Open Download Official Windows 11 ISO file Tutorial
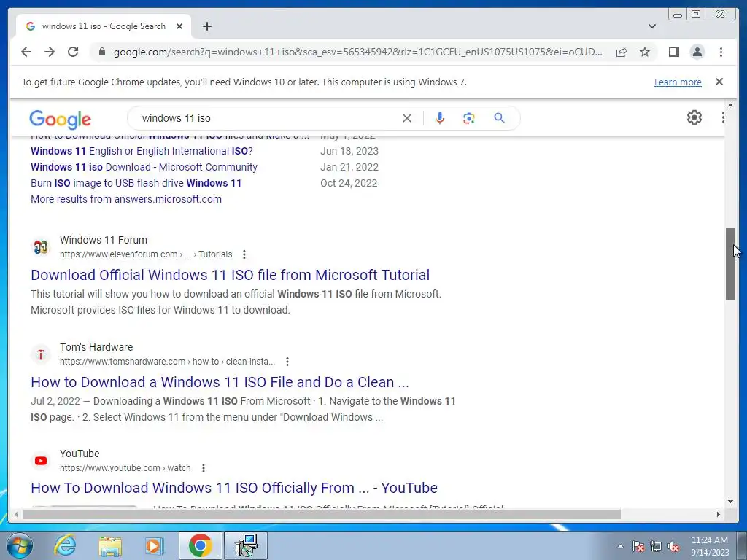 click(230, 275)
